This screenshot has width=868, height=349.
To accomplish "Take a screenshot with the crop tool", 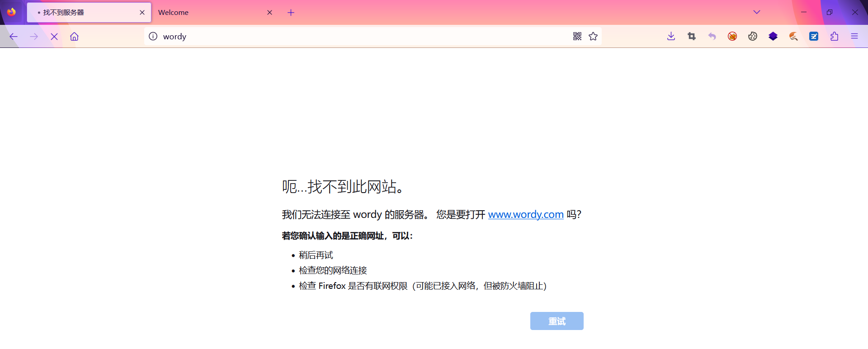I will click(692, 36).
